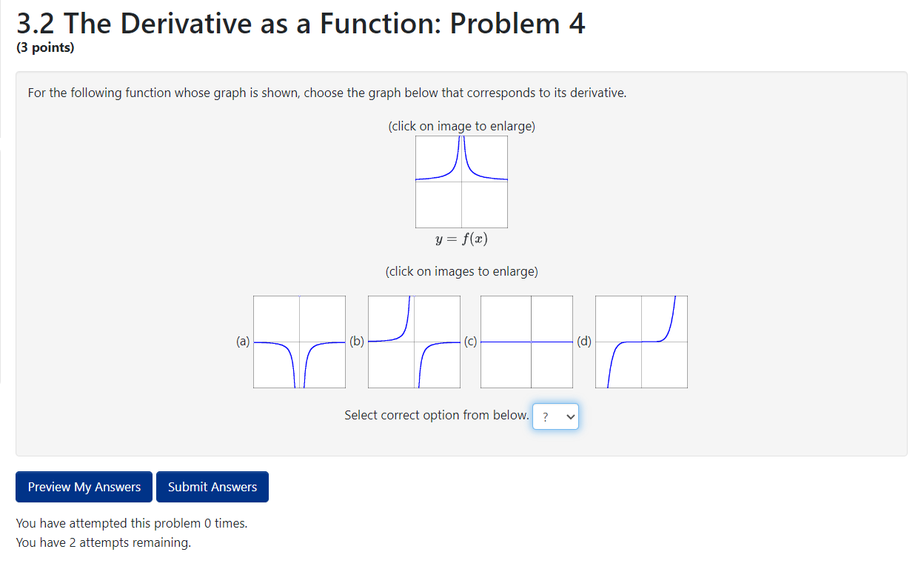Click graph option (b) to enlarge it

[414, 341]
